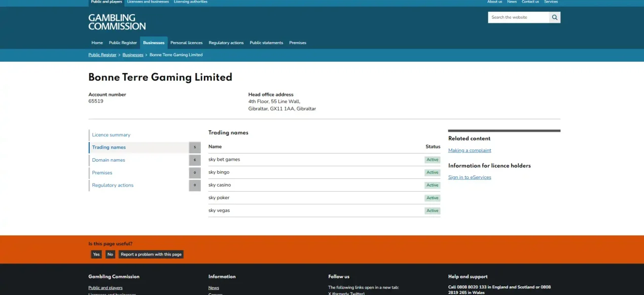Select Home in the main navigation
The height and width of the screenshot is (295, 644).
[97, 43]
